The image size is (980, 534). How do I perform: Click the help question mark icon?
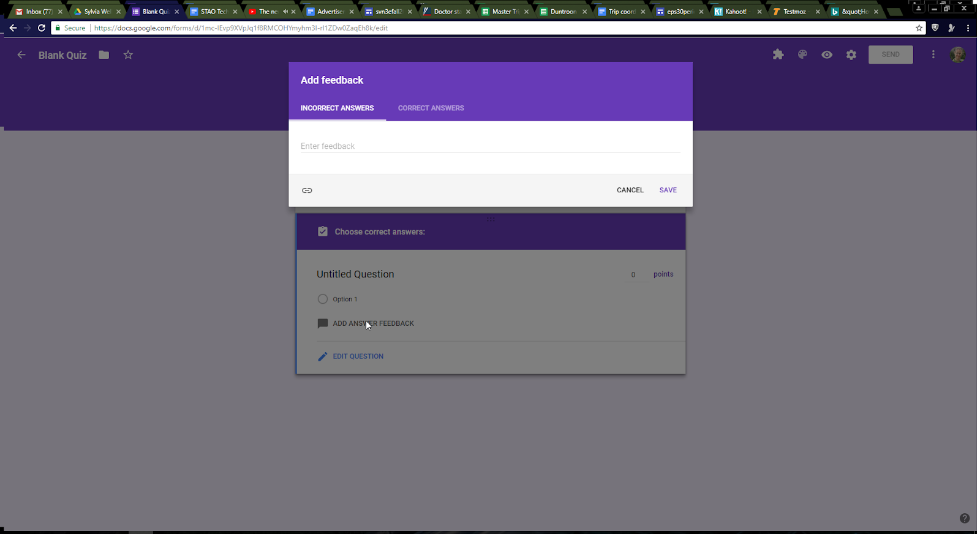965,518
